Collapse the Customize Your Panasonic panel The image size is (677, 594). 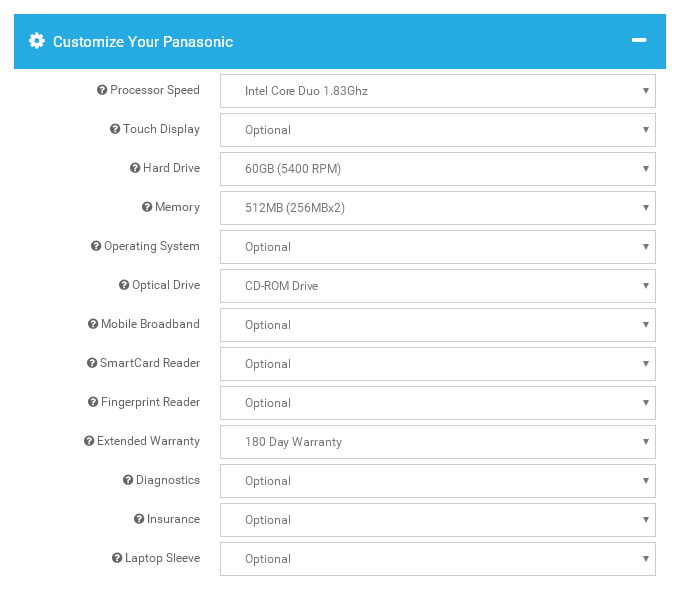click(639, 41)
